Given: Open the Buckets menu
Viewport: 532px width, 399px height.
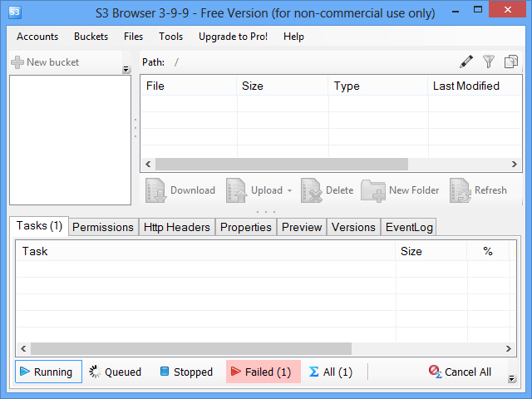Looking at the screenshot, I should (91, 37).
